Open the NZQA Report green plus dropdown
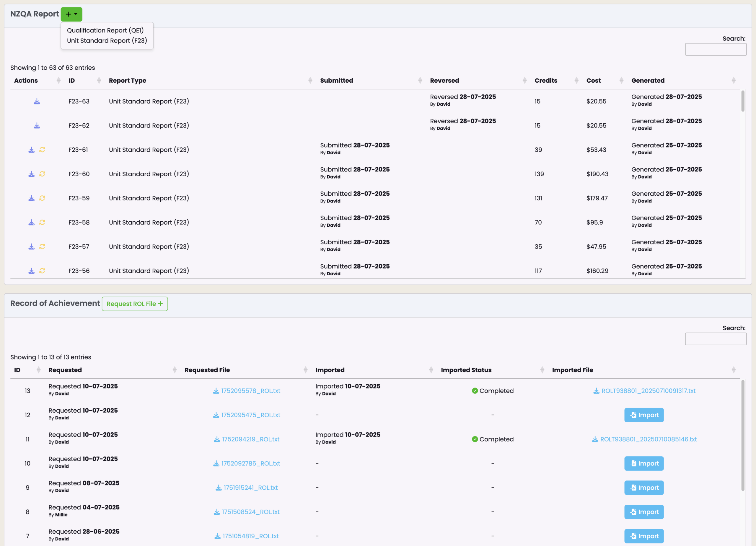This screenshot has width=756, height=546. 71,14
